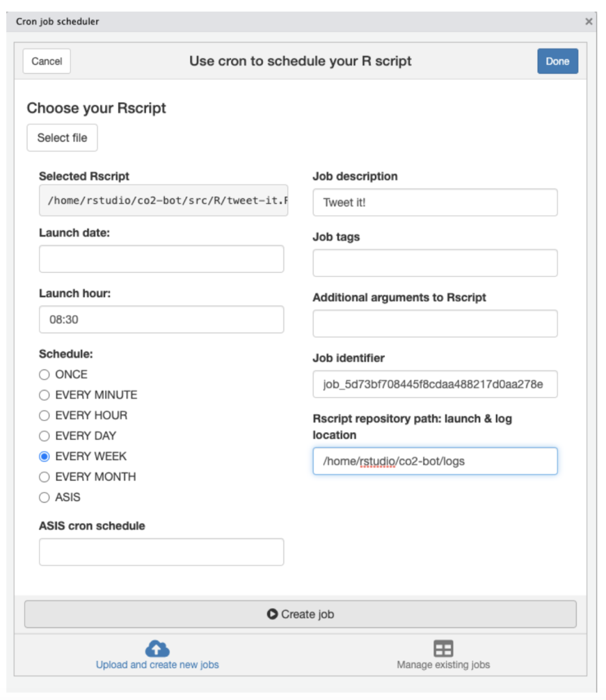Click the Create job button
This screenshot has height=700, width=606.
[303, 613]
